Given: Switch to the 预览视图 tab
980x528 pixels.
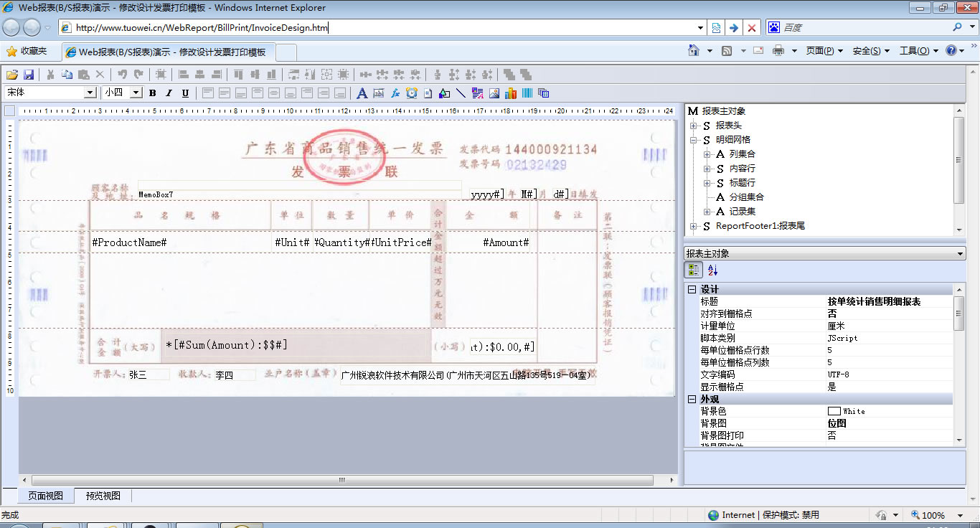Looking at the screenshot, I should pos(103,496).
